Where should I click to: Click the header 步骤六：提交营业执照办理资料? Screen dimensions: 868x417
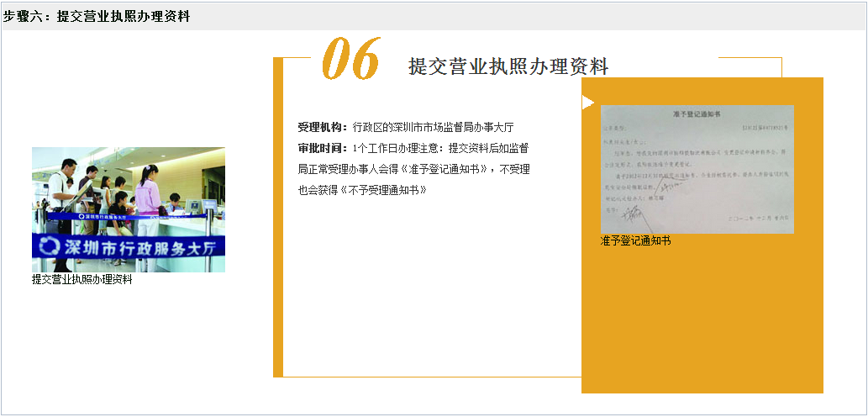[x=97, y=17]
